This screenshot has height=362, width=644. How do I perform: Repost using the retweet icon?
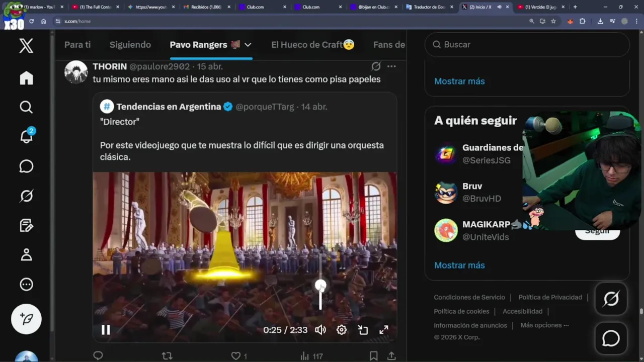[167, 356]
